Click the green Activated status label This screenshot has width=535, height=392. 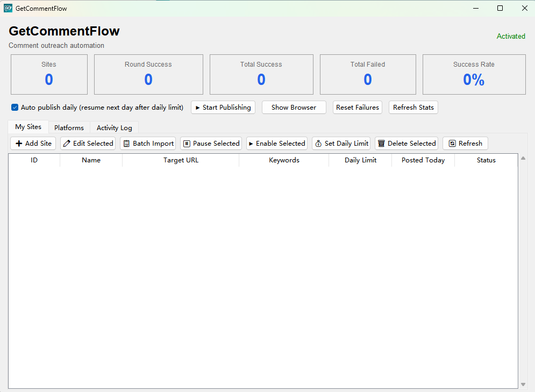pyautogui.click(x=511, y=36)
